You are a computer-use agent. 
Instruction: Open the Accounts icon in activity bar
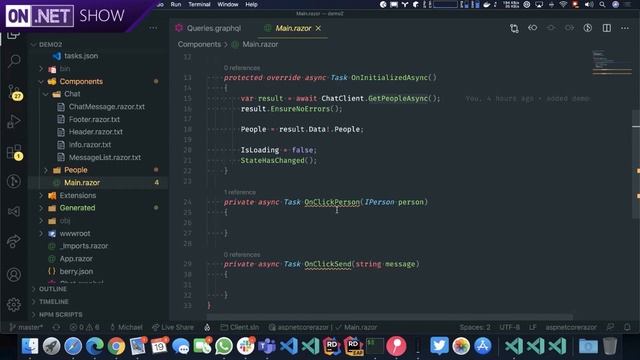point(14,274)
